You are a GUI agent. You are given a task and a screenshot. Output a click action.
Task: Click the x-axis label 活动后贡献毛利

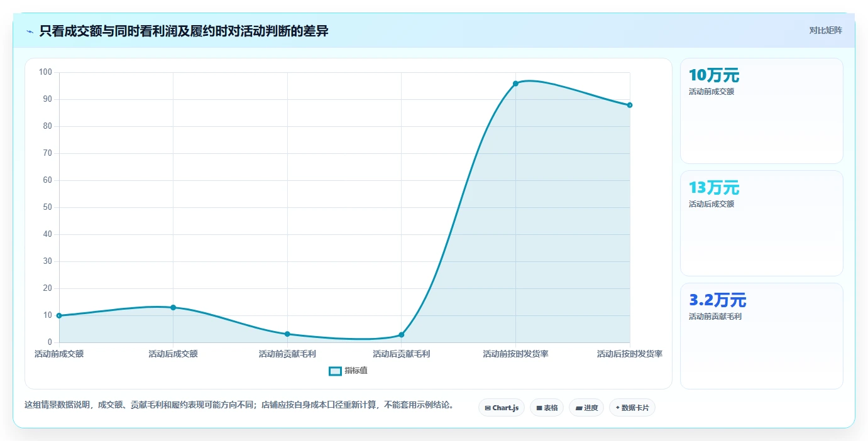pos(401,354)
